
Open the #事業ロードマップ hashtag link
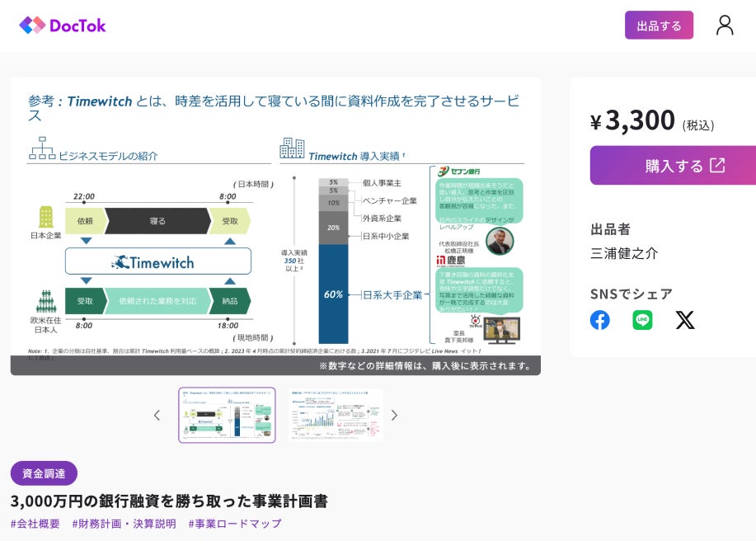pyautogui.click(x=235, y=524)
